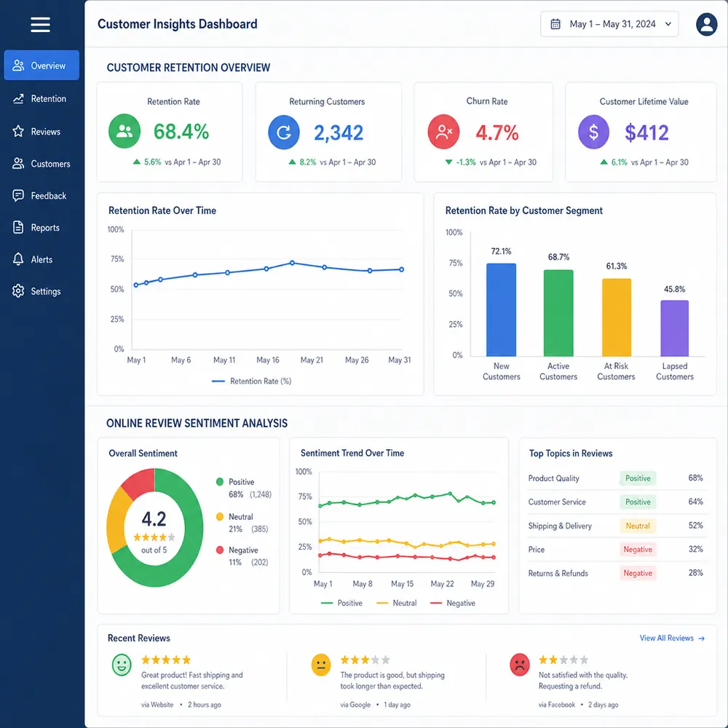Select Overview in the sidebar

pos(41,66)
